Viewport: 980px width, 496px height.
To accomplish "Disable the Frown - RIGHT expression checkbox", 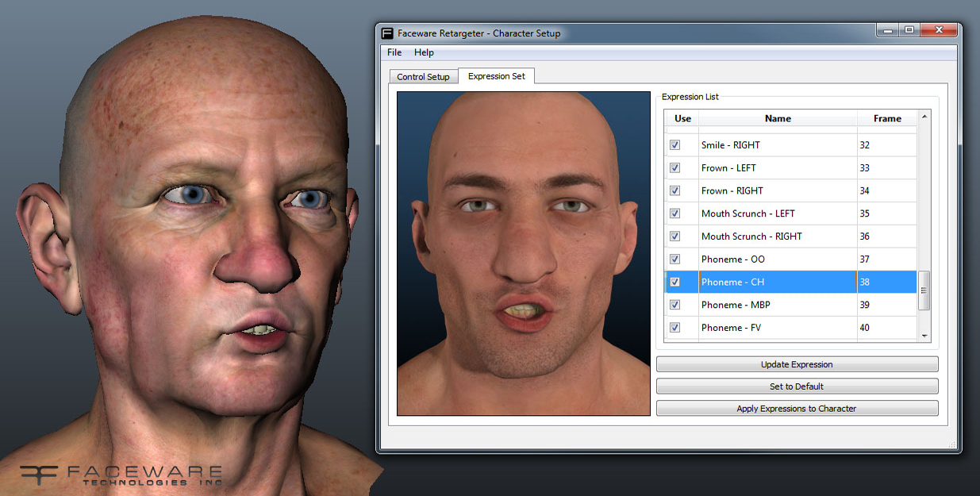I will [674, 190].
